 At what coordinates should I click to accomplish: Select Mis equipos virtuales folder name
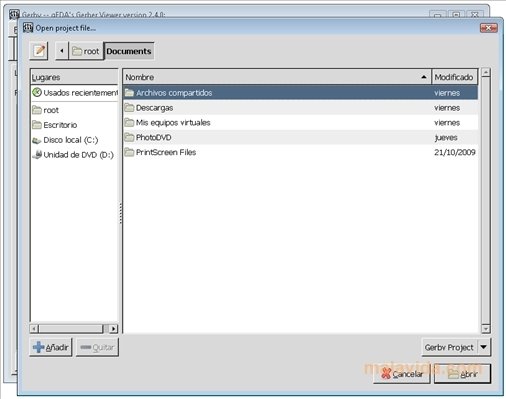tap(173, 123)
